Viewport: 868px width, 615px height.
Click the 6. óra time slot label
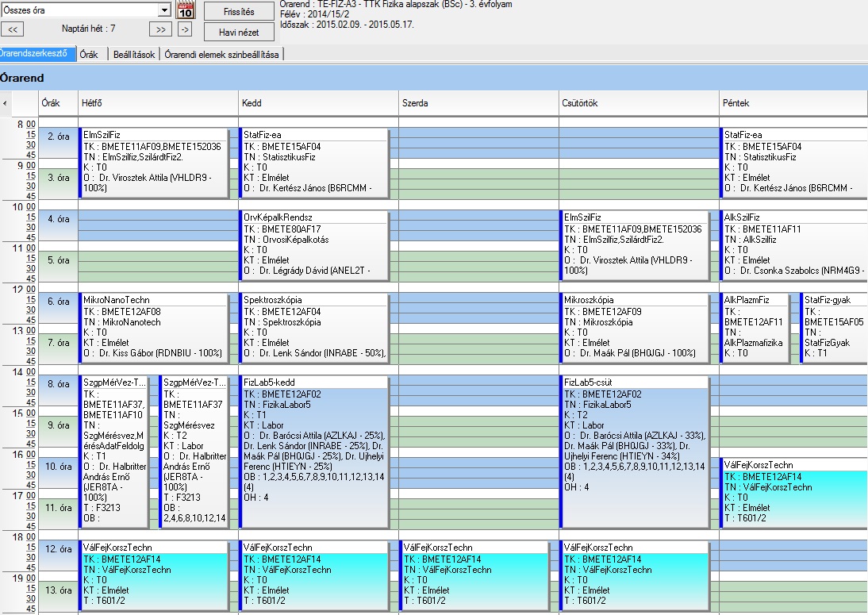58,301
